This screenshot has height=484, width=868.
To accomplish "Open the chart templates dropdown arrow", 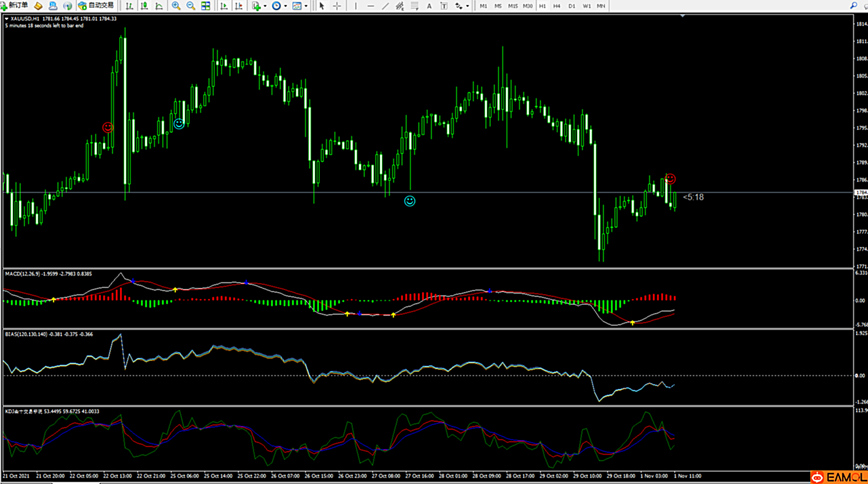I will tap(306, 6).
